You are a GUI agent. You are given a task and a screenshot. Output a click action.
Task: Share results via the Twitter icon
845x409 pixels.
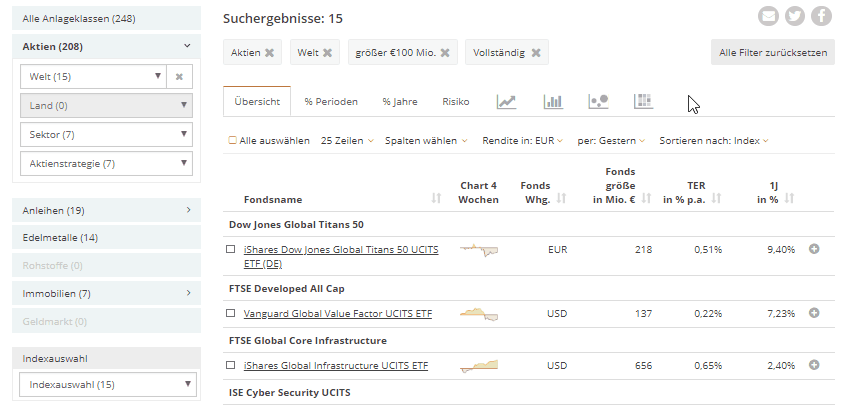click(795, 16)
